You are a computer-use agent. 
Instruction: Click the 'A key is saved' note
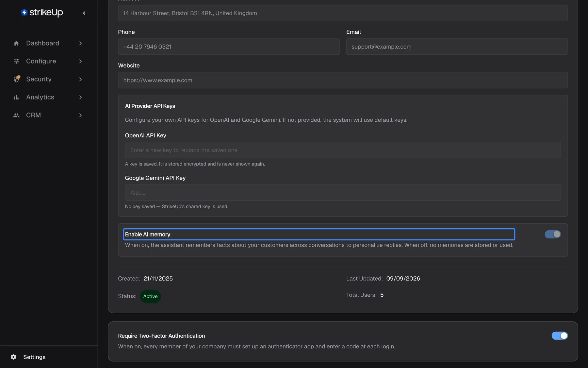coord(195,164)
